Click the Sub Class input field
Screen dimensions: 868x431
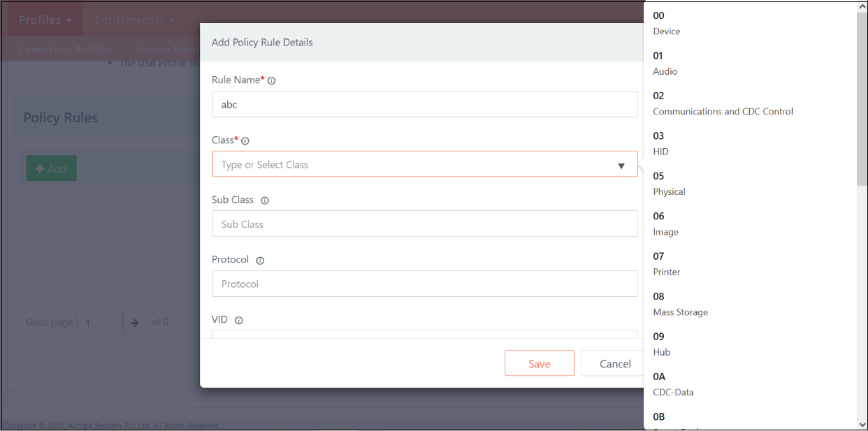coord(425,224)
